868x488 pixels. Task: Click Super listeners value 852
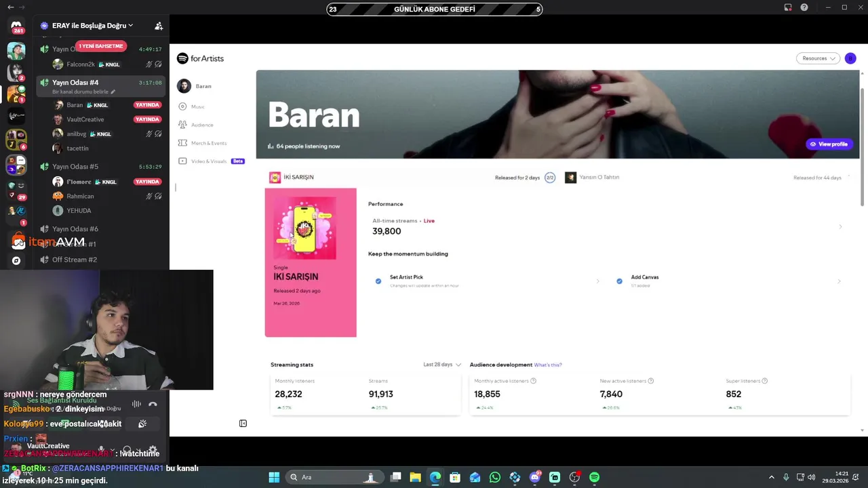[x=734, y=394]
